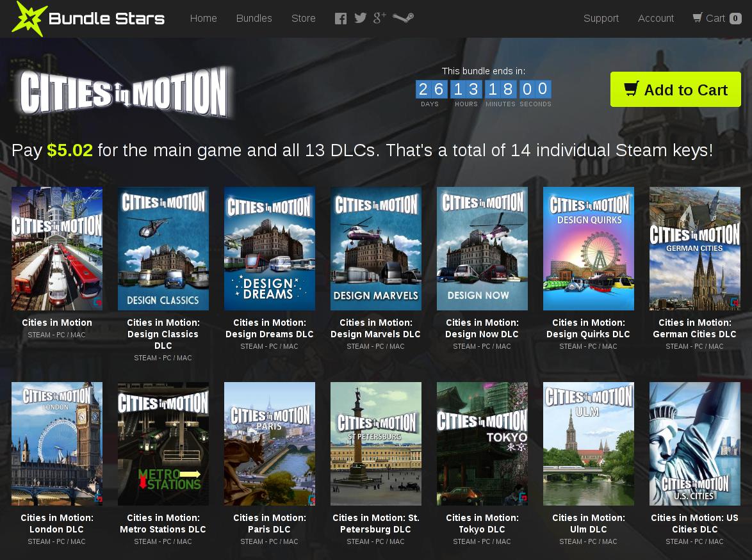Image resolution: width=752 pixels, height=560 pixels.
Task: Click the 'Cities in Motion' main game title
Action: [x=57, y=323]
